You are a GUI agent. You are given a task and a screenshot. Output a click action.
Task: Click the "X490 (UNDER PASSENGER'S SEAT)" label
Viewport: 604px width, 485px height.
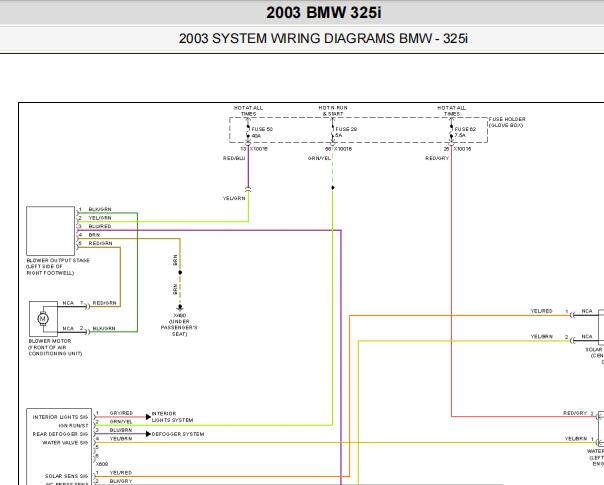pos(179,325)
